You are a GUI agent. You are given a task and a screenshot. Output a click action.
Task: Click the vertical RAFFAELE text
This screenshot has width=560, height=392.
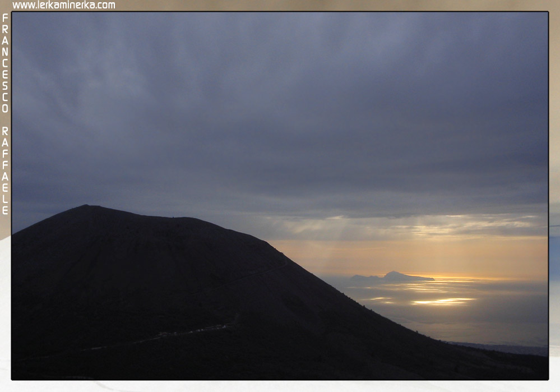pos(5,170)
